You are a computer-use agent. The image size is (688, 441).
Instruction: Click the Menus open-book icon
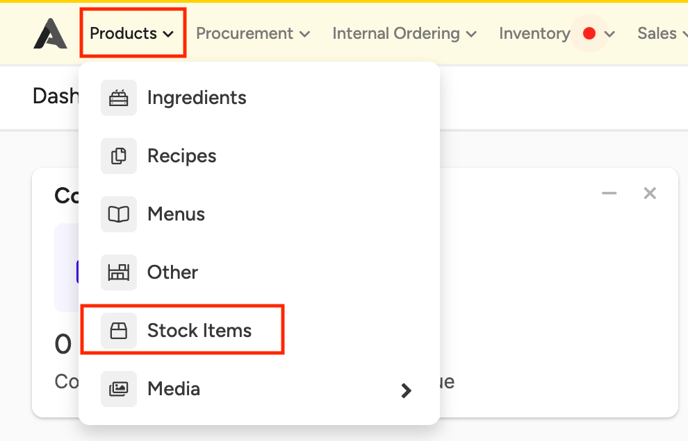[118, 214]
